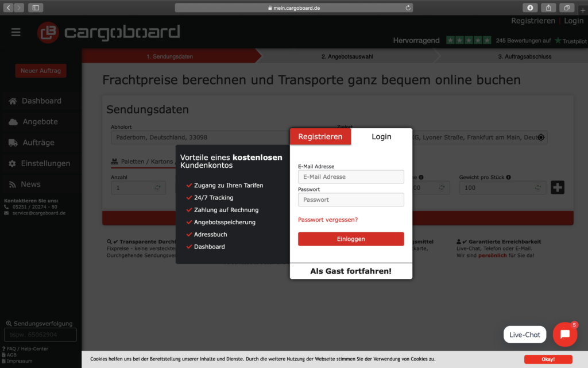
Task: Click the E-Mail Adresse input field
Action: tap(351, 177)
